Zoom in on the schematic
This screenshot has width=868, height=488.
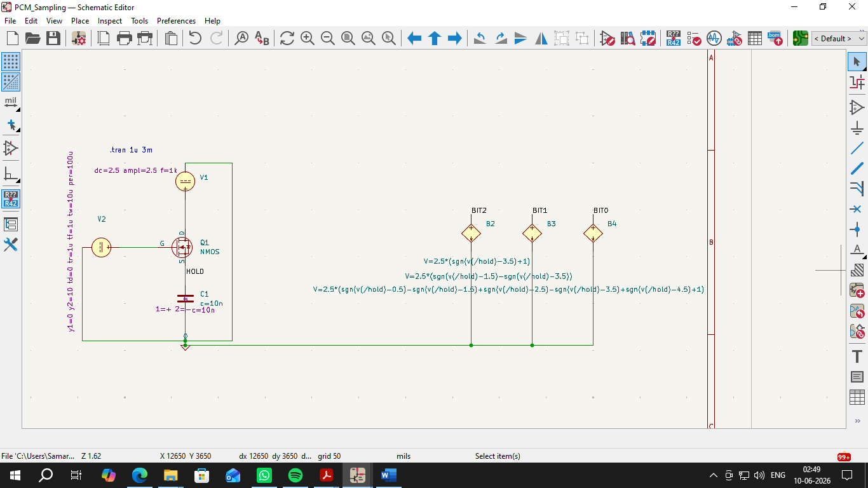[x=308, y=38]
